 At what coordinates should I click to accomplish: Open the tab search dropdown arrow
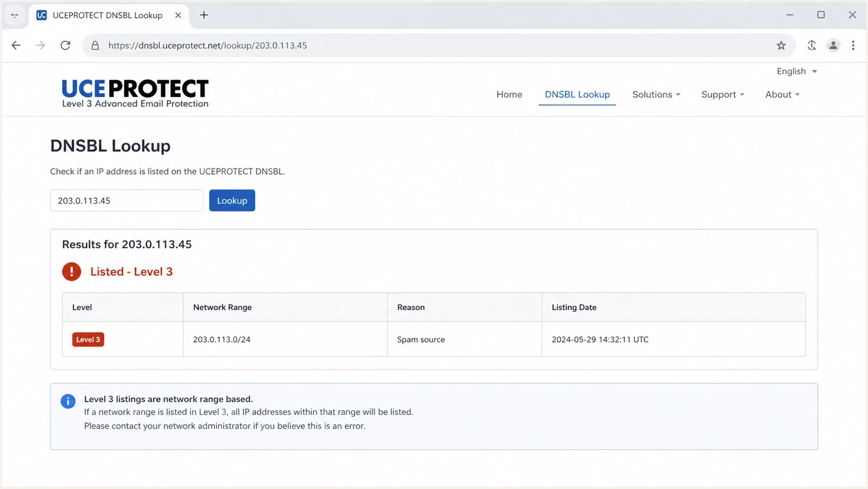(x=15, y=15)
